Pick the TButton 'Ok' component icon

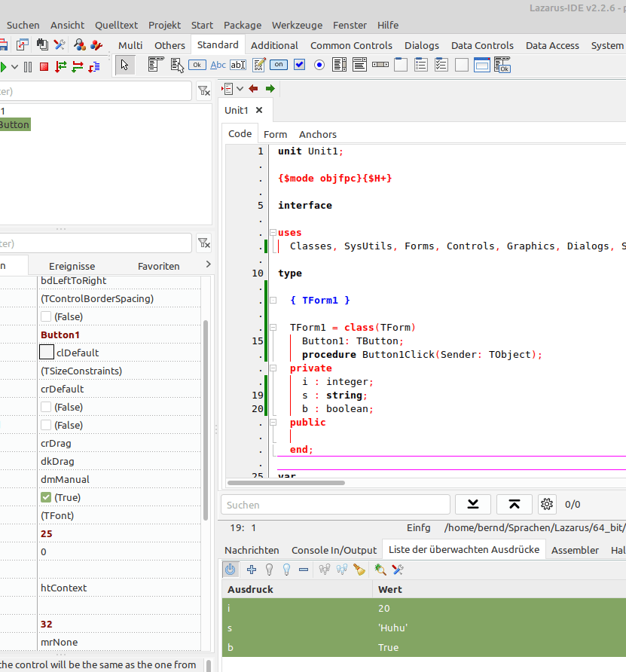(x=197, y=65)
